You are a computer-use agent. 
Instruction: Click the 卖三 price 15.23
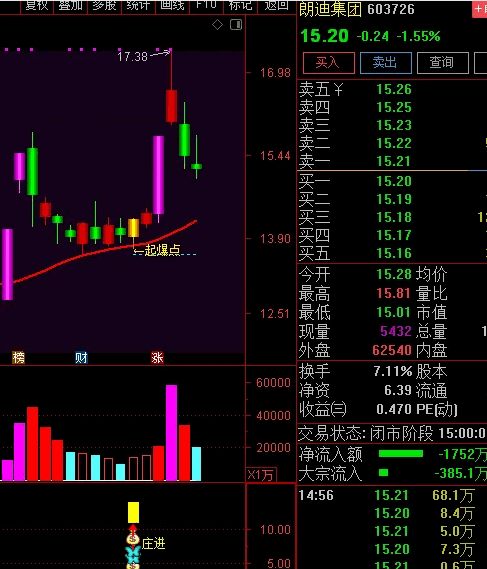394,125
